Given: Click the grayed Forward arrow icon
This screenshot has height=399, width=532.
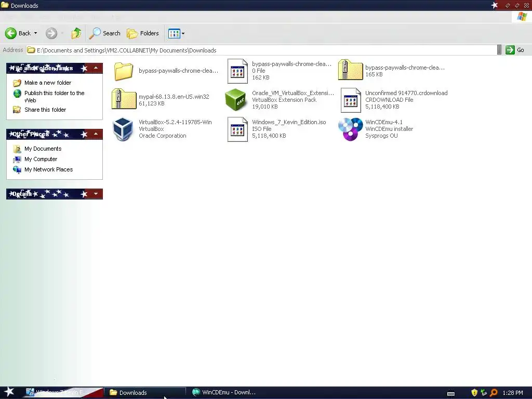Looking at the screenshot, I should pyautogui.click(x=51, y=33).
